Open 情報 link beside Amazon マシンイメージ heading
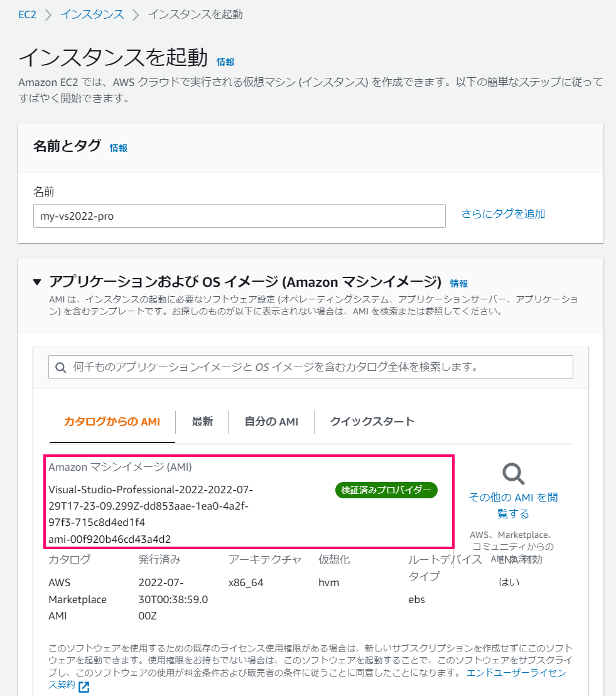 [459, 283]
